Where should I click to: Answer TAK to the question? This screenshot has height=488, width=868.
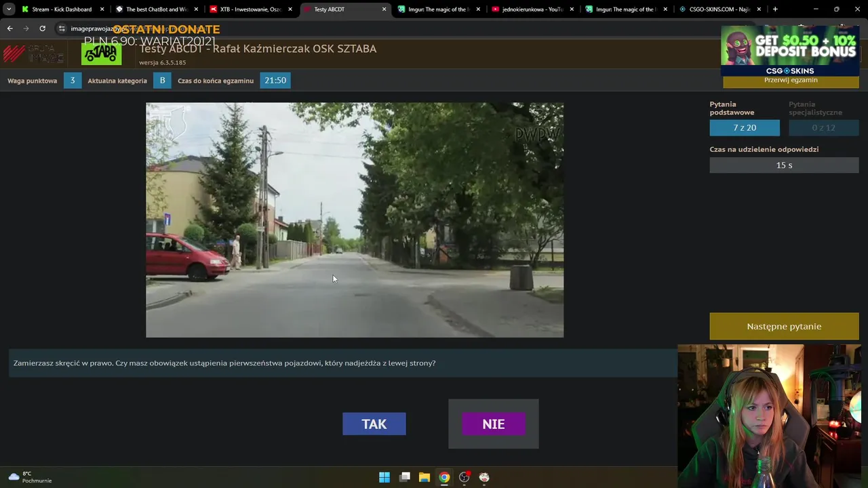pyautogui.click(x=374, y=424)
